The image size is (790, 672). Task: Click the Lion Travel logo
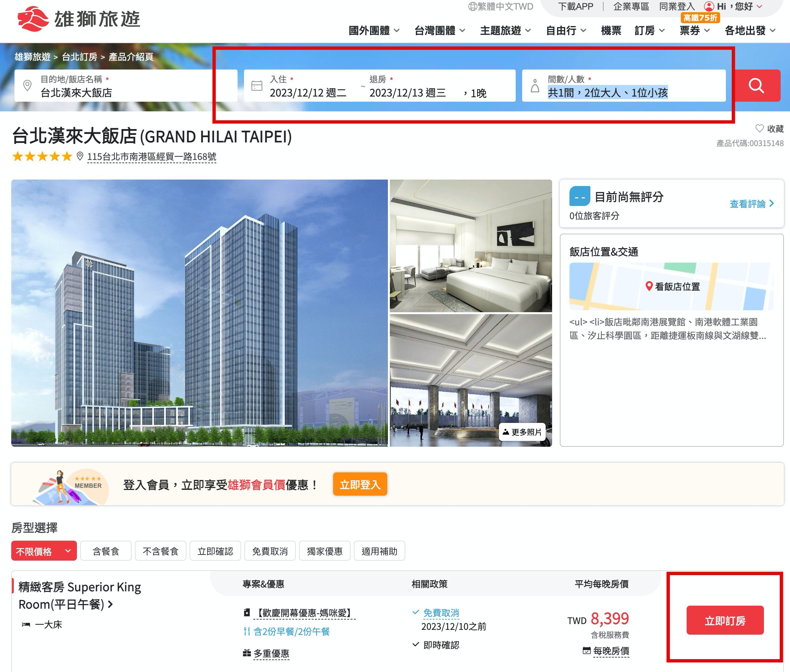click(x=79, y=18)
